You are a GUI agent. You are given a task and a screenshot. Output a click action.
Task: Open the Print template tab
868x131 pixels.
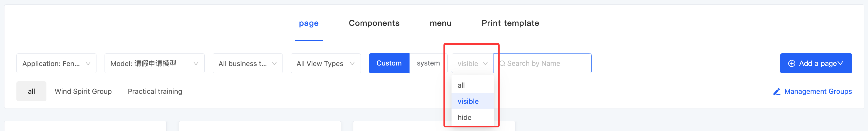click(510, 23)
